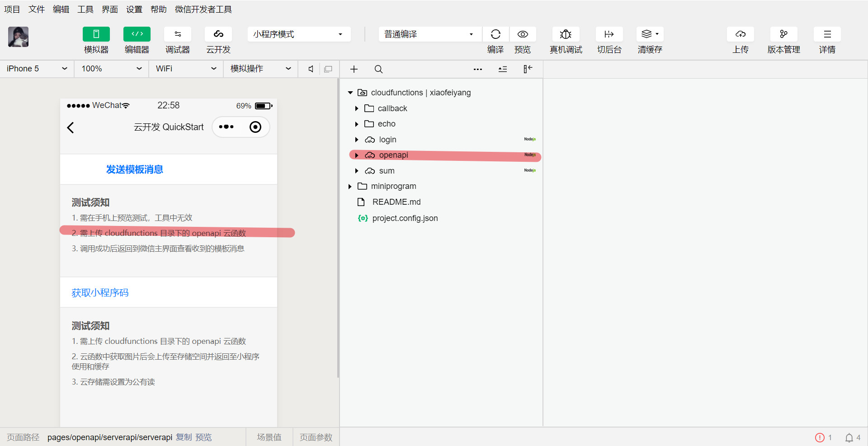The image size is (868, 446).
Task: Click the simulator scrollbar
Action: coord(338,228)
